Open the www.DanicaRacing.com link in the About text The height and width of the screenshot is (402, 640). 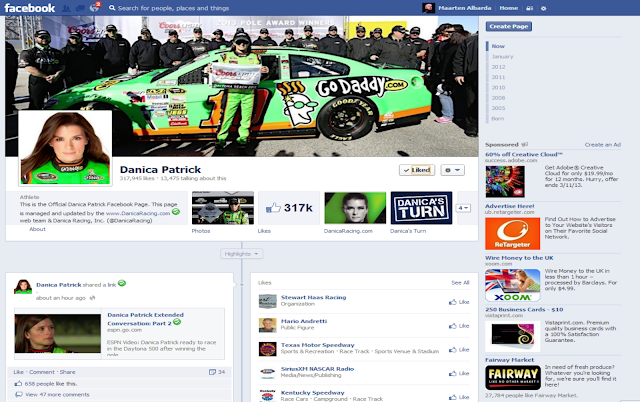pos(138,213)
